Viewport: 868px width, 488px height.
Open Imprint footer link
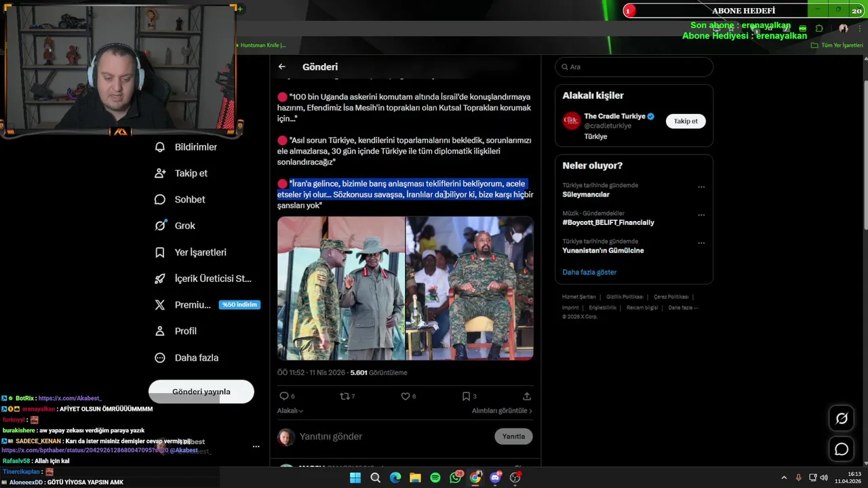570,308
